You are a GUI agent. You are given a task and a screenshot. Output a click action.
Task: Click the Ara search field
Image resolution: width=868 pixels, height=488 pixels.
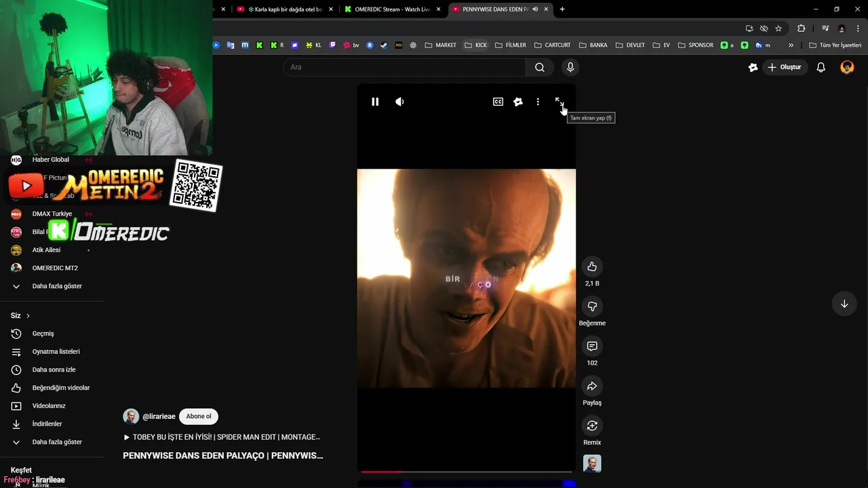[x=404, y=67]
